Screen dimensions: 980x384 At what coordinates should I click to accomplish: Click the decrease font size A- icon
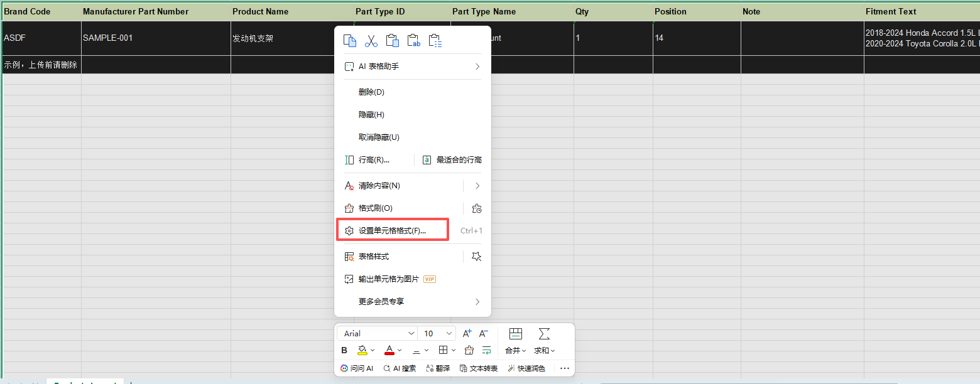(484, 334)
